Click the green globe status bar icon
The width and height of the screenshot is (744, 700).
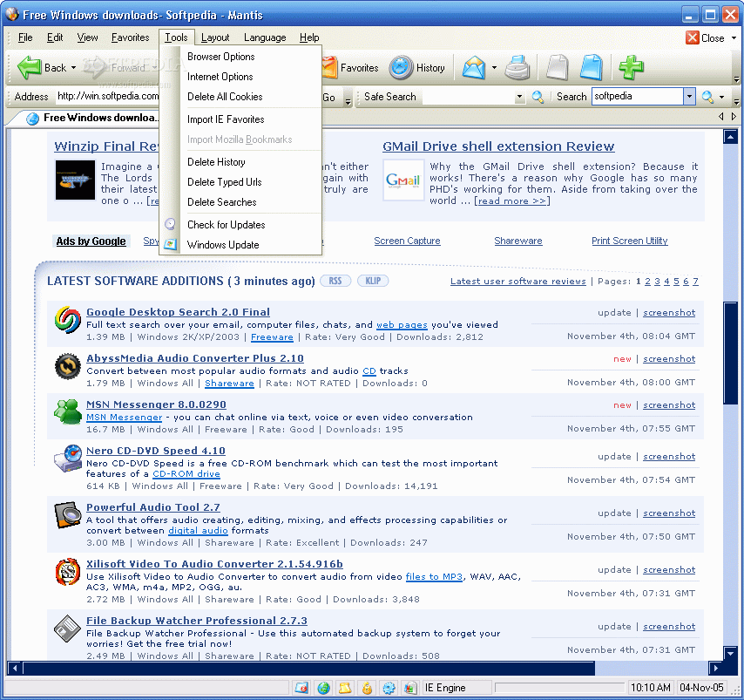point(323,687)
